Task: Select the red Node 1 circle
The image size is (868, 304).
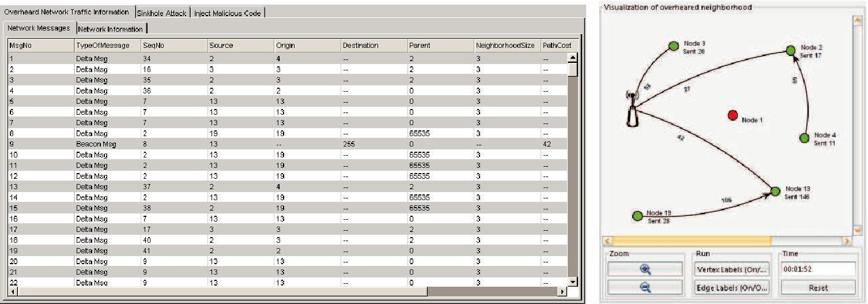Action: click(733, 115)
